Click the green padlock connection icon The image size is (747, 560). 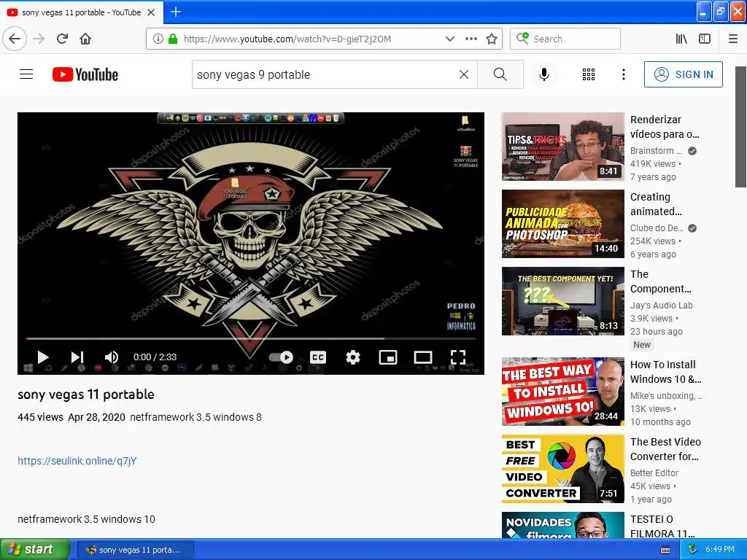coord(173,39)
